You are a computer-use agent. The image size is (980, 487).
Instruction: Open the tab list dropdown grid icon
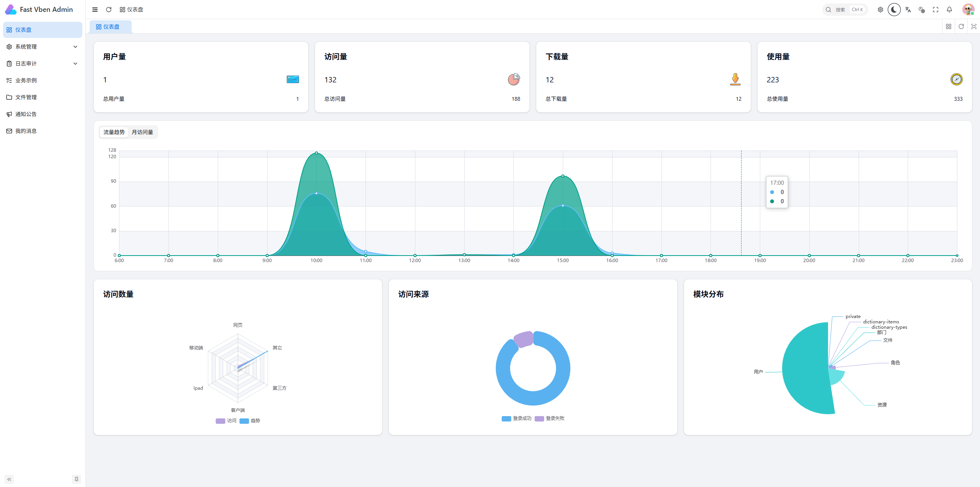(x=949, y=26)
